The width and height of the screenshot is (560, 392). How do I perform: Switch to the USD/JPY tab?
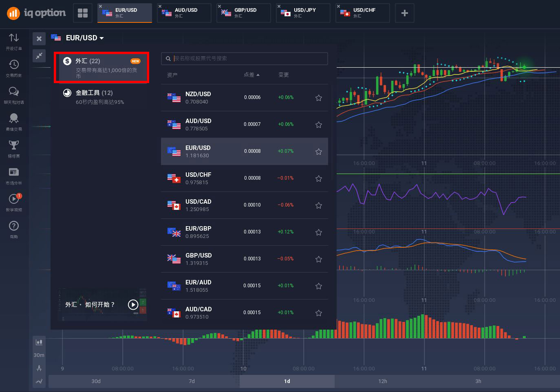coord(303,13)
